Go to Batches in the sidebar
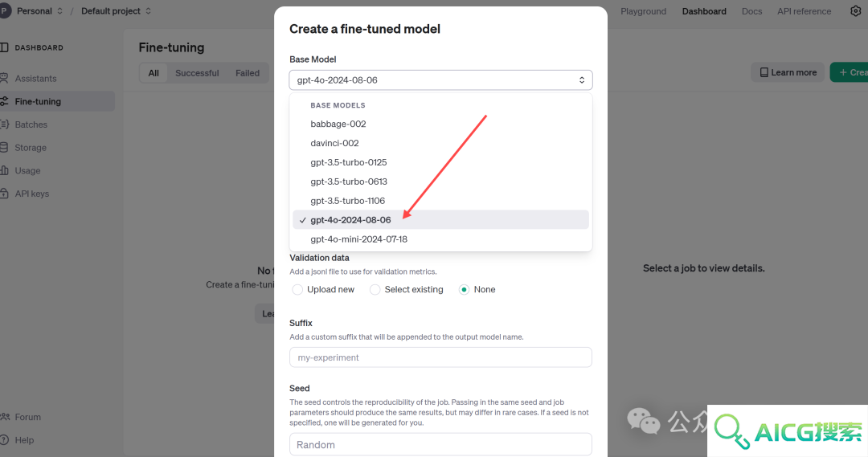This screenshot has width=868, height=457. point(31,124)
